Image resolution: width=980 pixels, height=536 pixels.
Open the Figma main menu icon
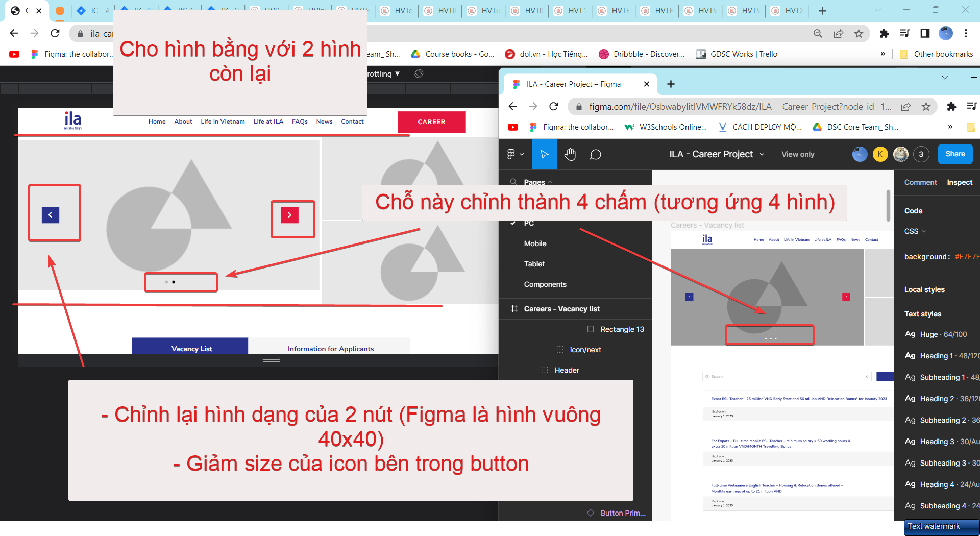(x=514, y=154)
